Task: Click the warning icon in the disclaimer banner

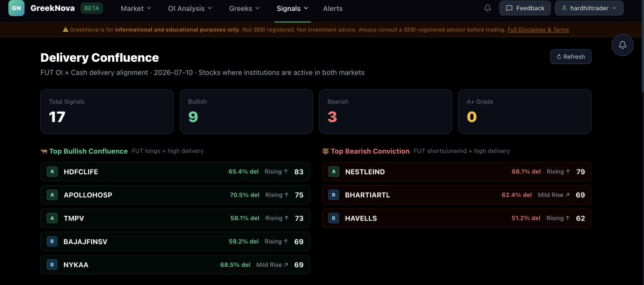Action: [x=65, y=30]
